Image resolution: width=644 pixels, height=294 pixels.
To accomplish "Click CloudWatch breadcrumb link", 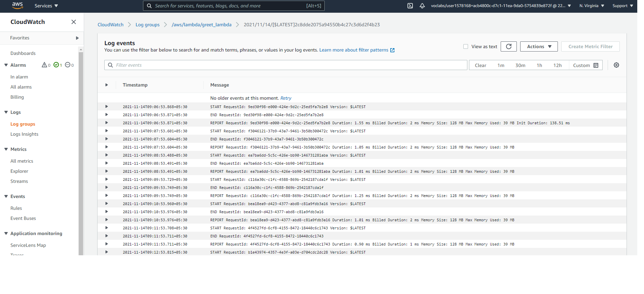I will [x=110, y=25].
